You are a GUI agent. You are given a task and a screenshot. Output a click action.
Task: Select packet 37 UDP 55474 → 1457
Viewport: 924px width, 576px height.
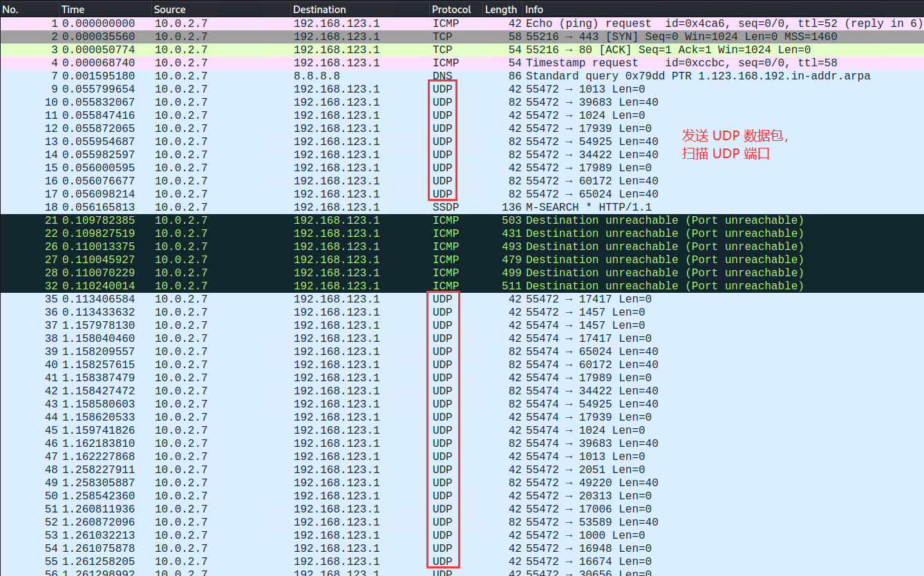tap(462, 325)
